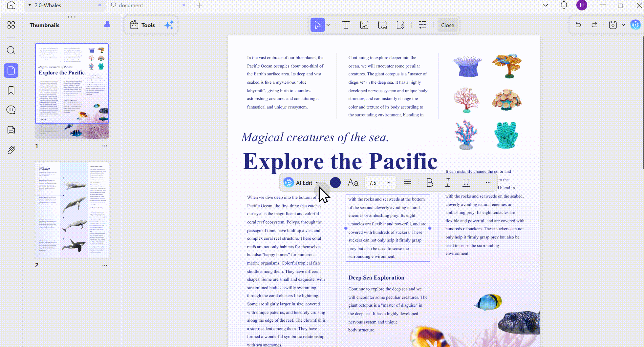The image size is (644, 347).
Task: Select the page location marker tool
Action: [x=401, y=25]
